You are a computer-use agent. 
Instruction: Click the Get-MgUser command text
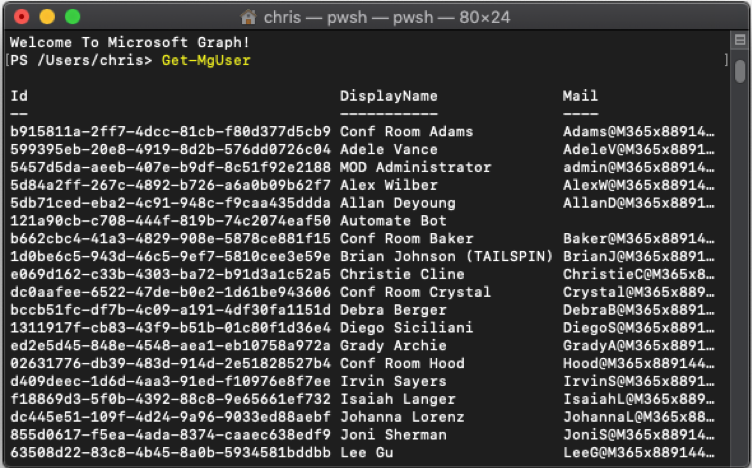click(x=206, y=60)
